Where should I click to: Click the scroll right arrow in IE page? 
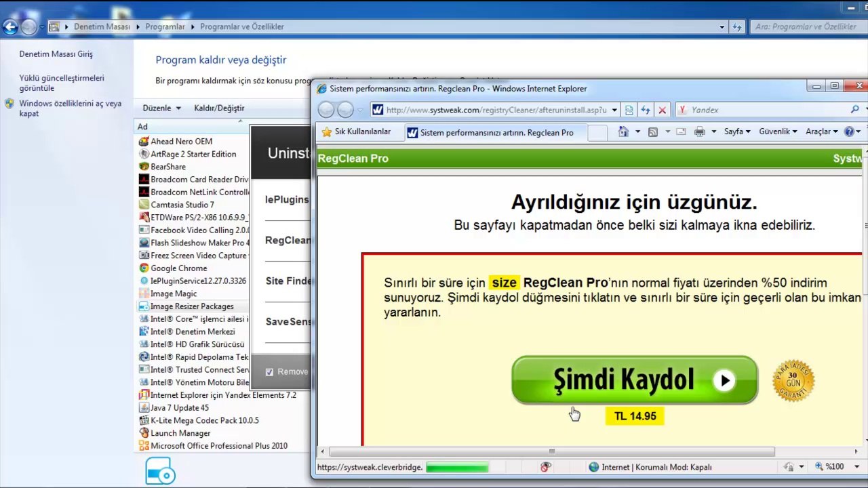[x=856, y=451]
